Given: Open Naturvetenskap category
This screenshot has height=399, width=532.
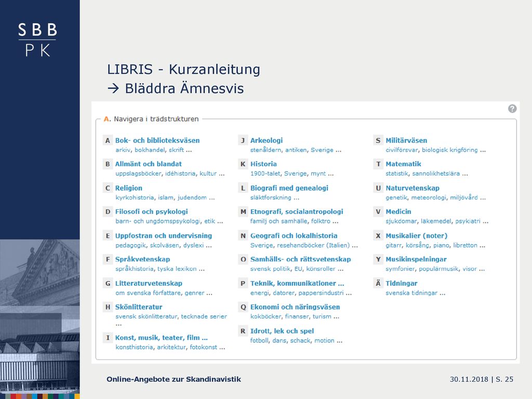Looking at the screenshot, I should [412, 188].
